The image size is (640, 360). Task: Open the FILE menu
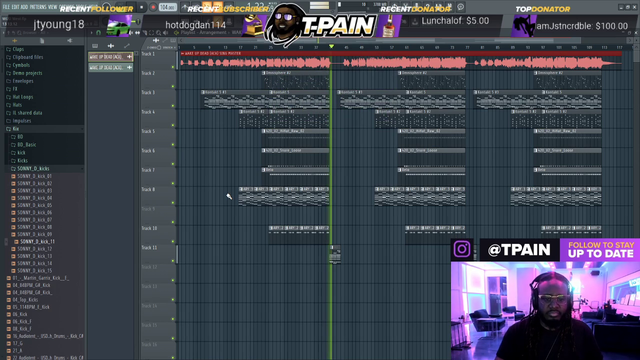6,7
